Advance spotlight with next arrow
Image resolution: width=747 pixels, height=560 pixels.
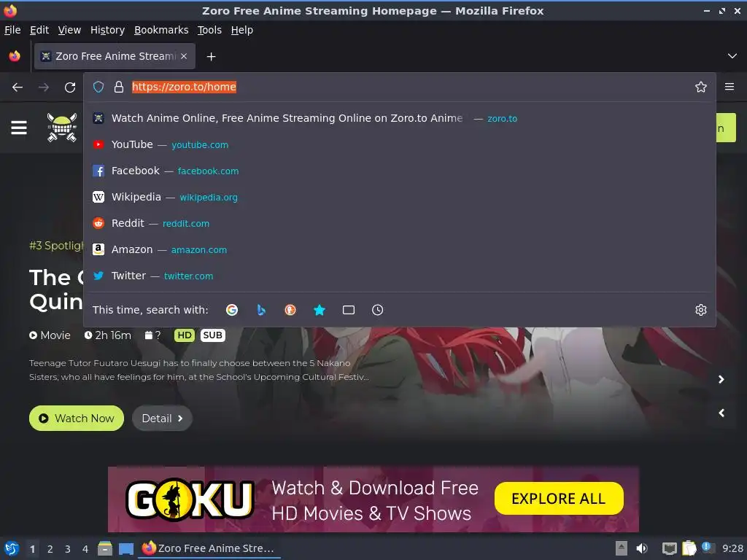(721, 379)
